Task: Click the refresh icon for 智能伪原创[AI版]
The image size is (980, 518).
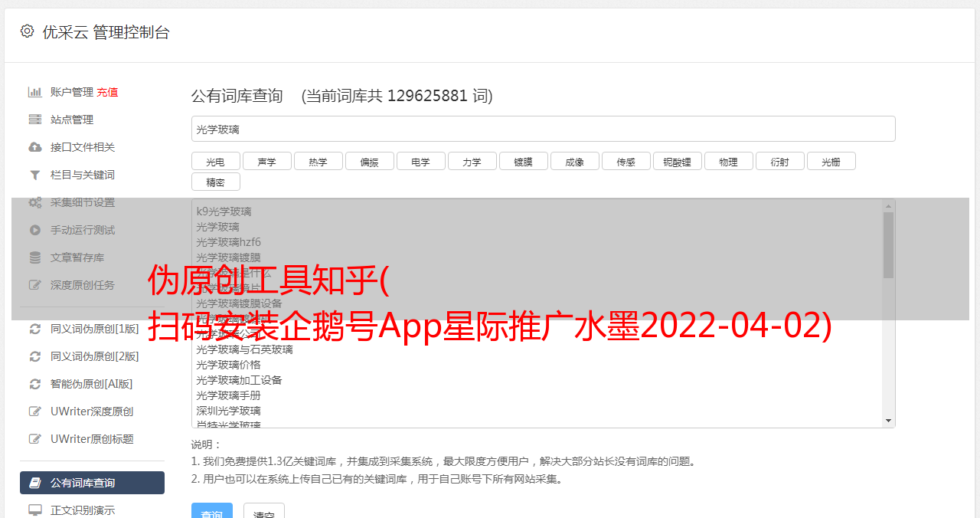Action: click(34, 384)
